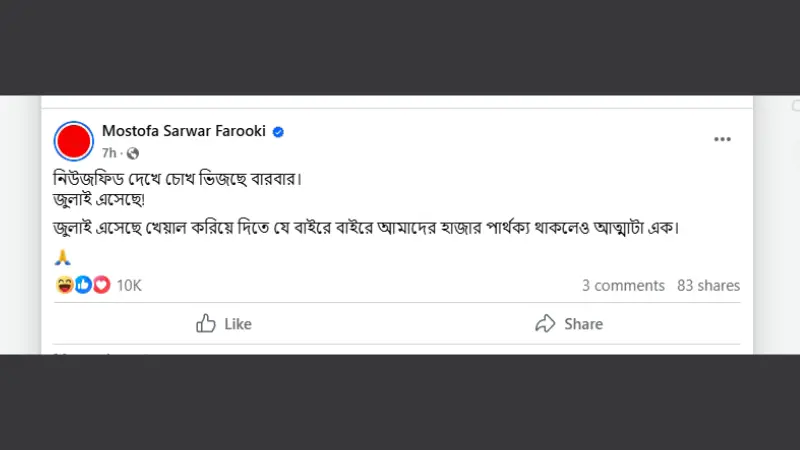Click the blue verified badge
The height and width of the screenshot is (450, 800).
(x=278, y=132)
